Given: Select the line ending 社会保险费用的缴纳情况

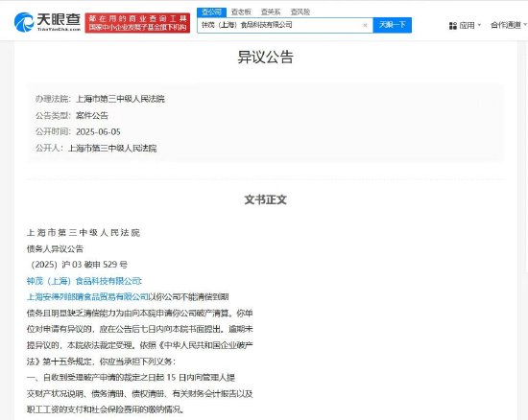Looking at the screenshot, I should click(x=105, y=409).
